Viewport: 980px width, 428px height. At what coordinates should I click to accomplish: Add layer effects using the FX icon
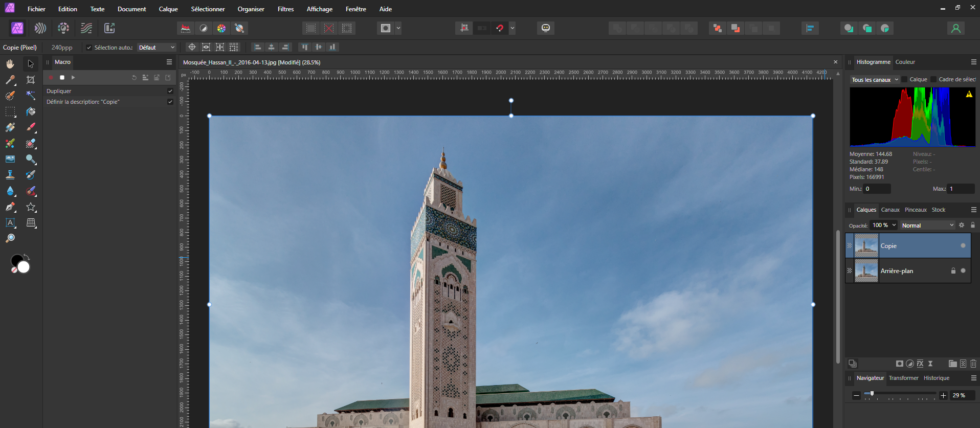(920, 364)
